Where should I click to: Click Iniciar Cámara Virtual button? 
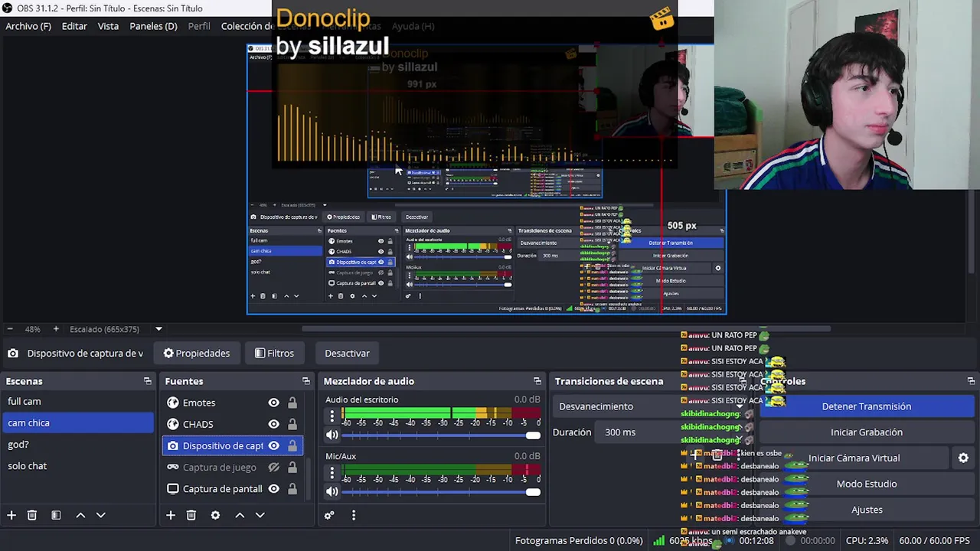(x=854, y=458)
